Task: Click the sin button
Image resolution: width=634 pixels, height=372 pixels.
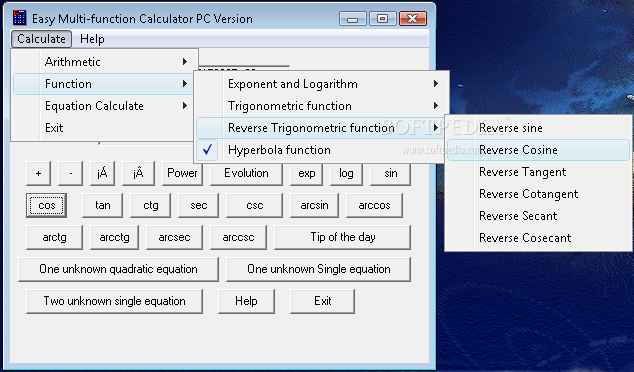Action: [391, 173]
